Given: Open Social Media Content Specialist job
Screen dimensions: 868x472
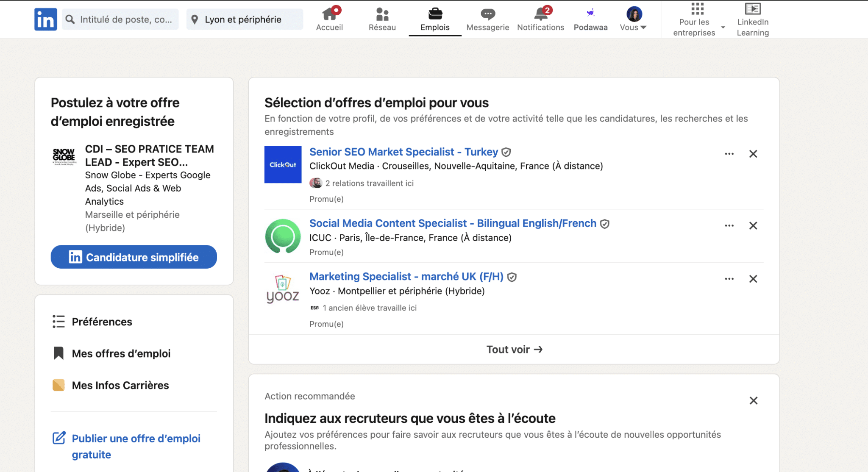Looking at the screenshot, I should pos(453,223).
